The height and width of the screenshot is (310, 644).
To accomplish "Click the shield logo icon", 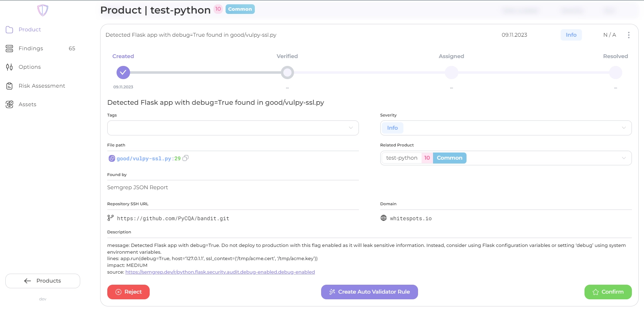I will pyautogui.click(x=43, y=10).
